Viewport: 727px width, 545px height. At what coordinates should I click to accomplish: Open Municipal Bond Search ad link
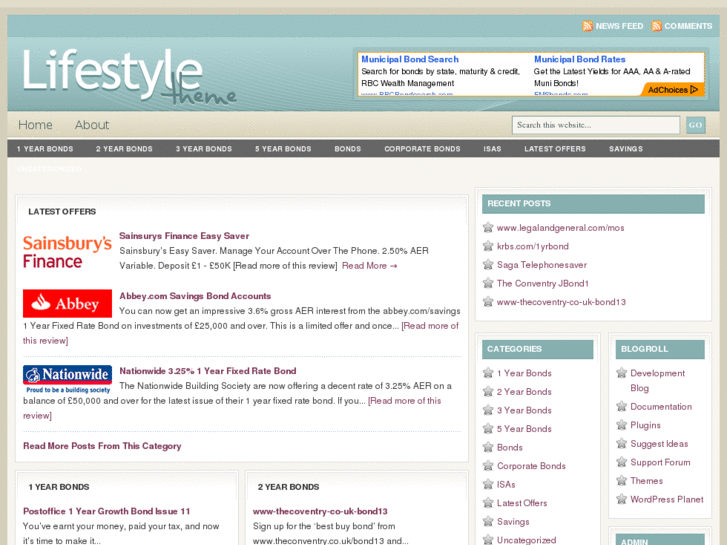click(410, 59)
